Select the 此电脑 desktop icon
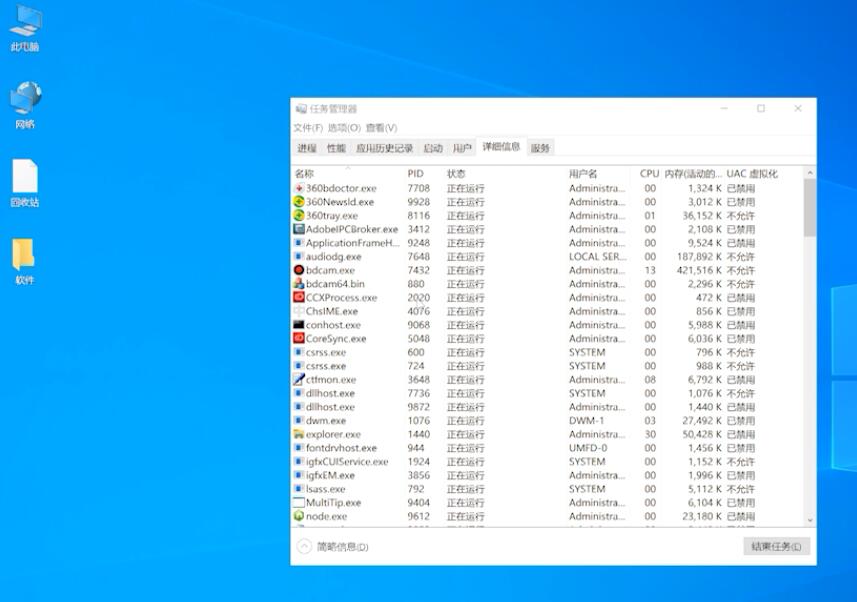This screenshot has width=857, height=602. 25,28
